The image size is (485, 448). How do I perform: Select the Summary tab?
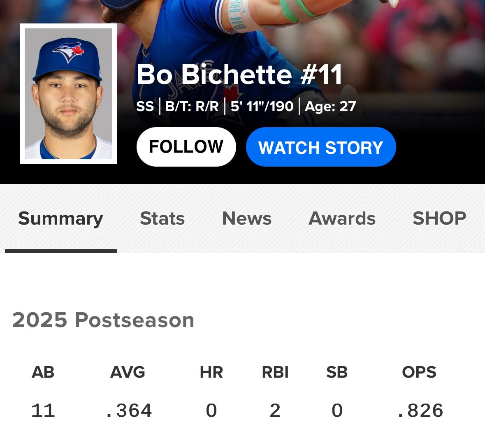pos(60,218)
